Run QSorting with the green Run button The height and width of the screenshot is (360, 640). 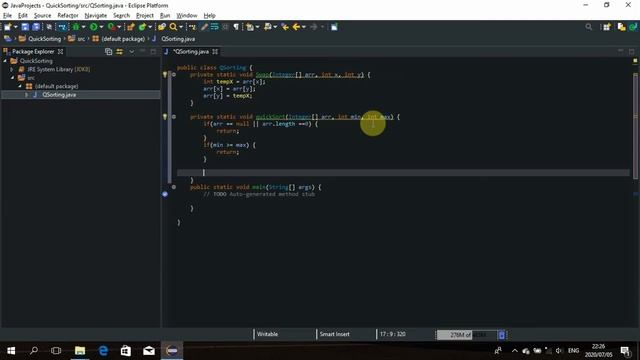click(93, 27)
